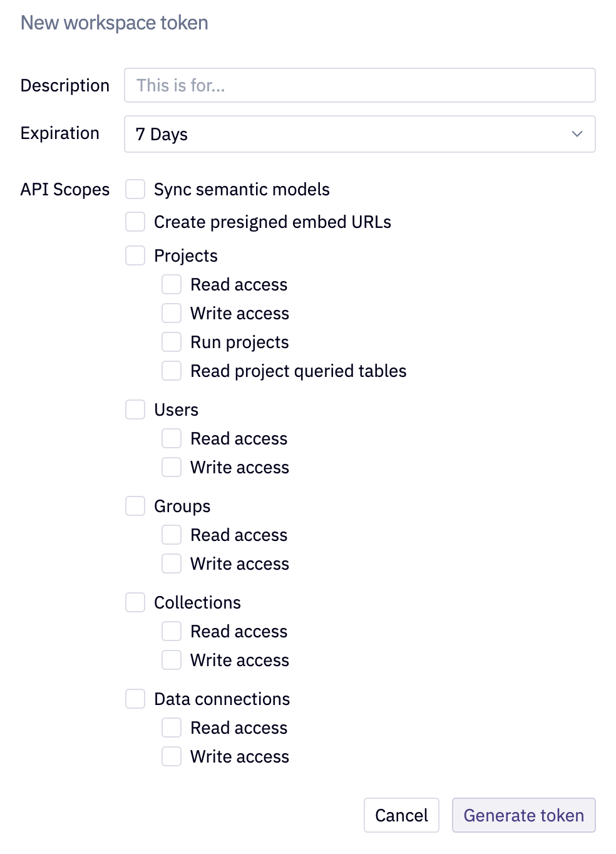This screenshot has height=854, width=616.
Task: Check the Run projects scope
Action: click(x=172, y=342)
